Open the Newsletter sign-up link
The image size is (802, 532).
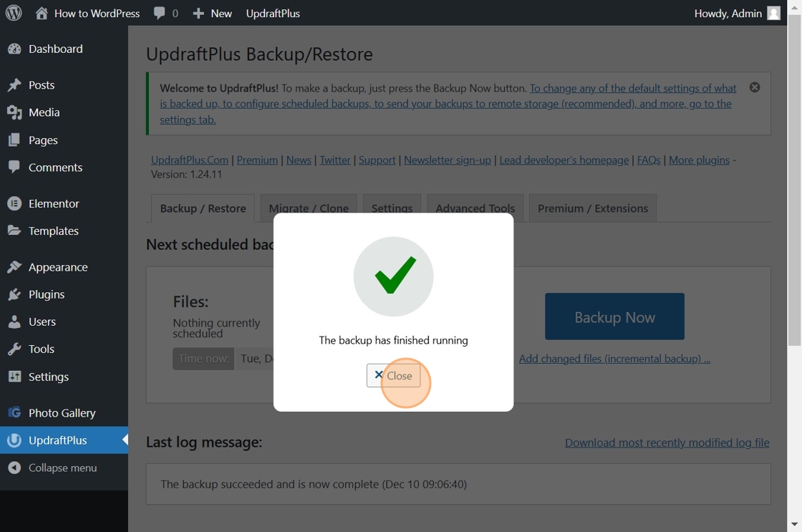[x=448, y=160]
